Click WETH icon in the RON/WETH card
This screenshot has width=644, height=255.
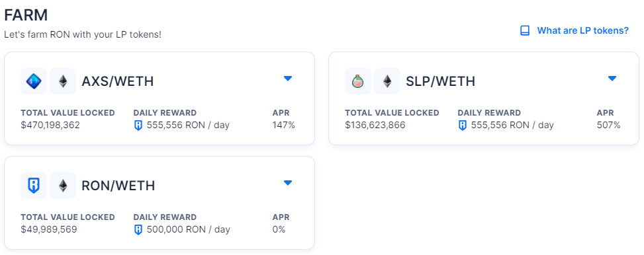pos(63,186)
